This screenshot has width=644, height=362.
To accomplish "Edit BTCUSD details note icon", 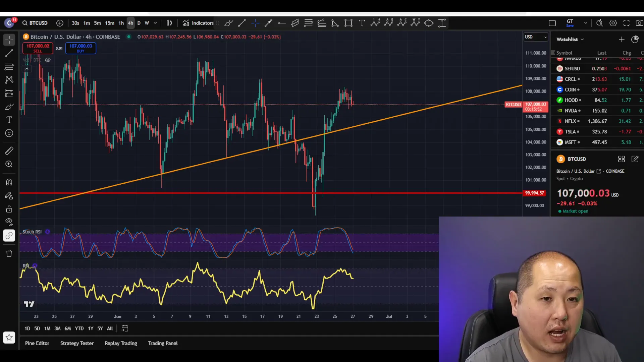I will [635, 159].
